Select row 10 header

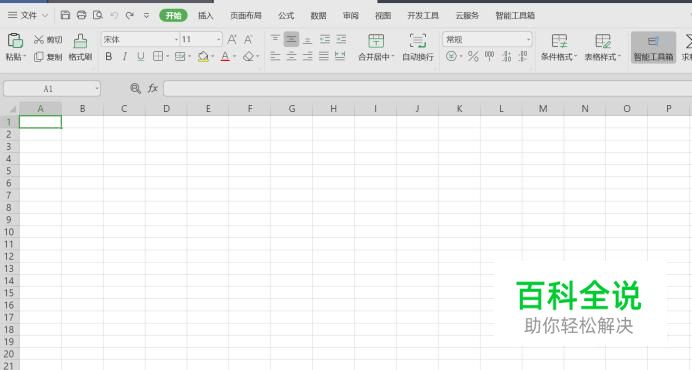(x=9, y=232)
